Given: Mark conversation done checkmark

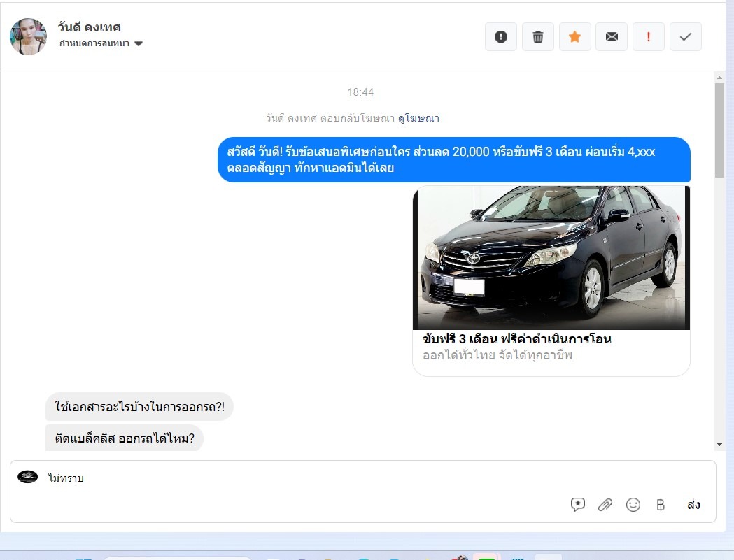Looking at the screenshot, I should point(685,36).
